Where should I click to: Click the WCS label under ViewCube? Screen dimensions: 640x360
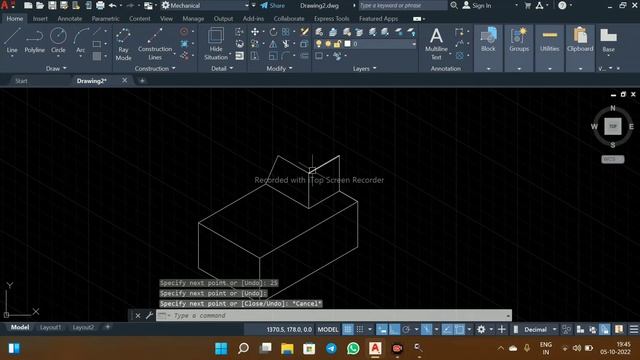(612, 159)
